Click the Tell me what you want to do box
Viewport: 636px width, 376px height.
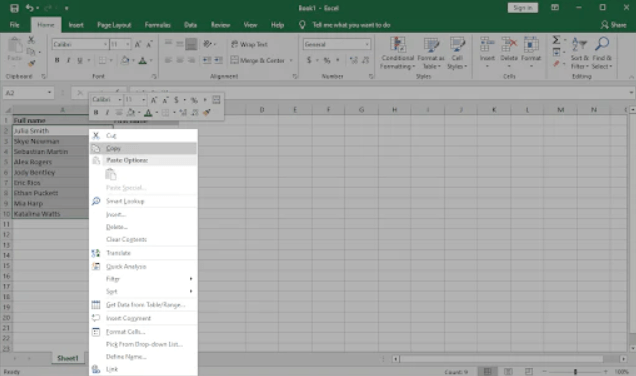pyautogui.click(x=351, y=25)
